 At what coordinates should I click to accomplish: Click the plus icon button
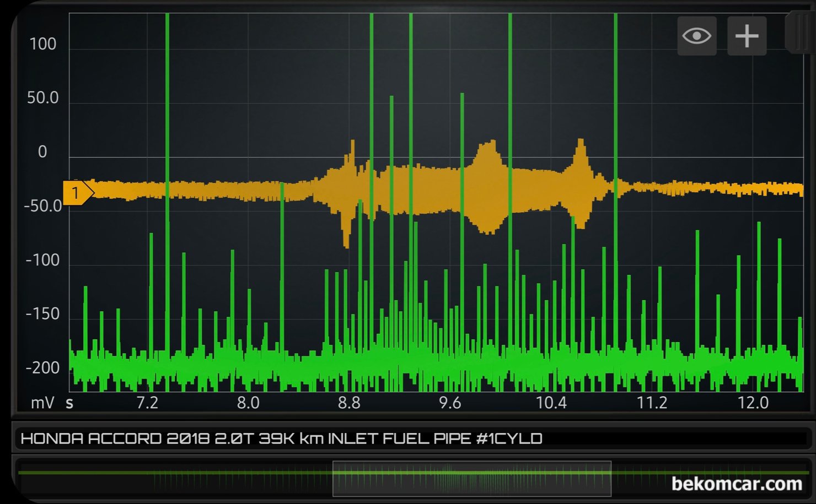click(747, 36)
